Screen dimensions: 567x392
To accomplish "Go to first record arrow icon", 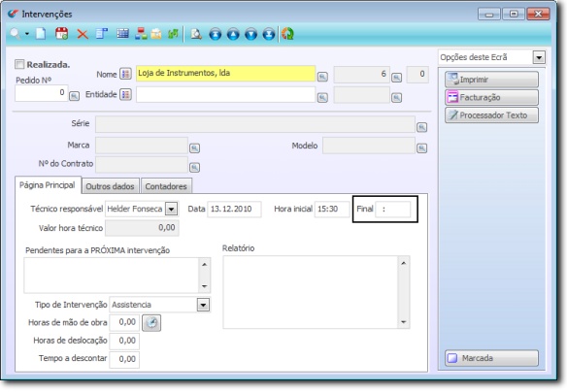I will tap(216, 34).
